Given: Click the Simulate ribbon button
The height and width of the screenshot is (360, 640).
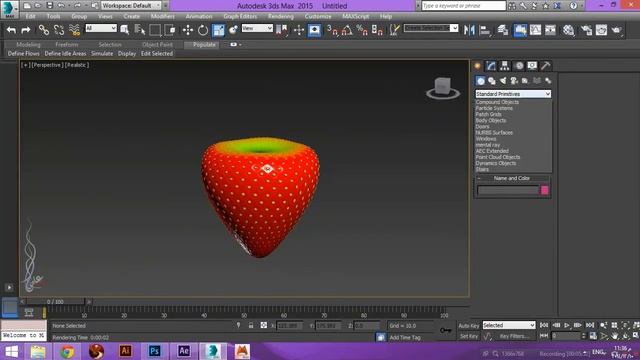Looking at the screenshot, I should pyautogui.click(x=102, y=53).
